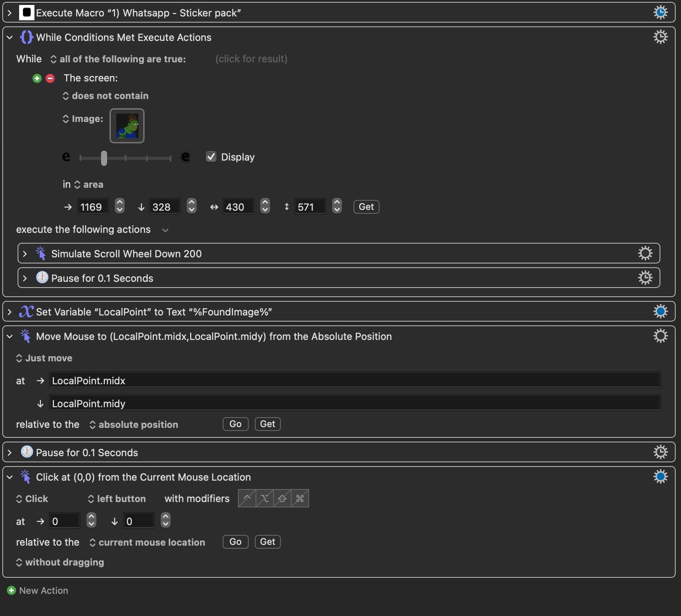Open the "does not contain" dropdown
This screenshot has height=616, width=681.
pos(106,96)
